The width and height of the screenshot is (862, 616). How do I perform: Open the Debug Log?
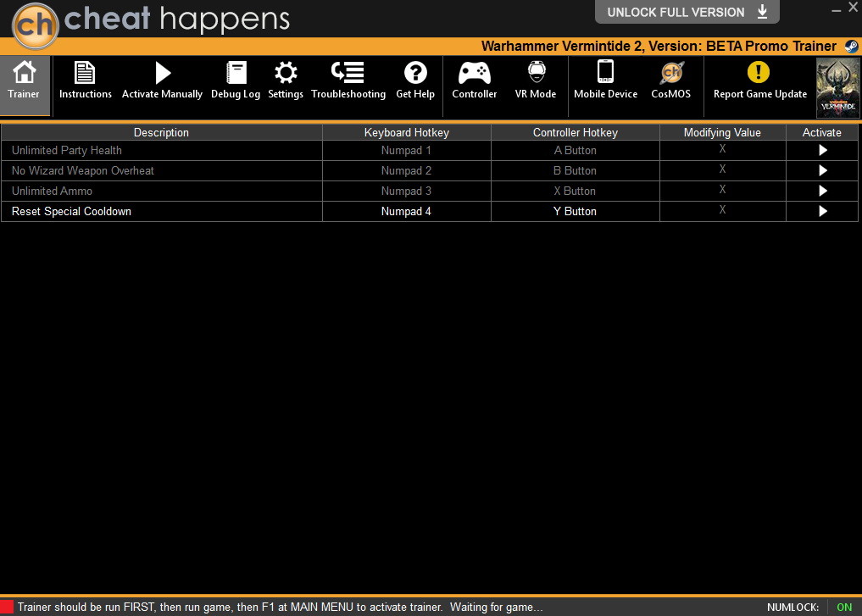236,80
